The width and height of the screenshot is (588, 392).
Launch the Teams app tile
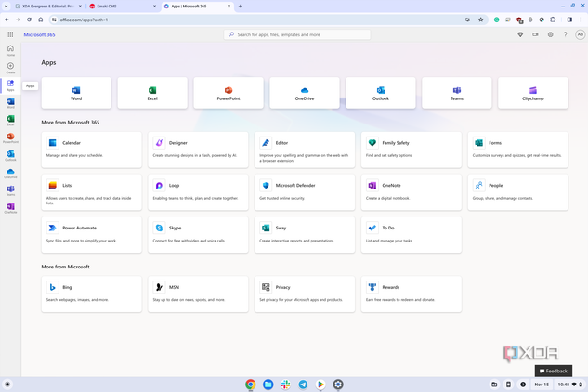point(457,93)
